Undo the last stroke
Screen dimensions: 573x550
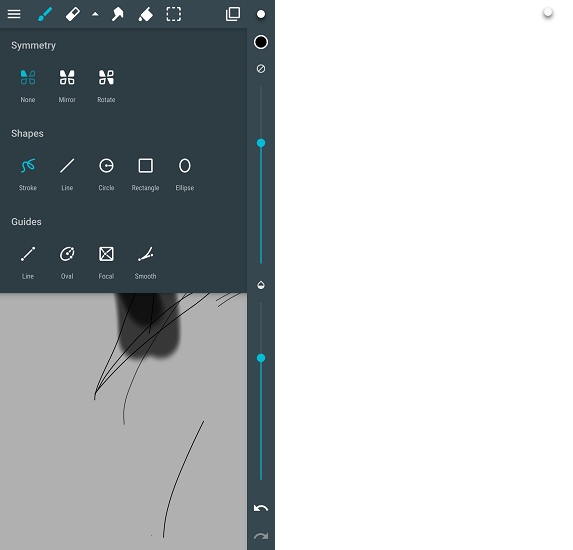tap(261, 508)
